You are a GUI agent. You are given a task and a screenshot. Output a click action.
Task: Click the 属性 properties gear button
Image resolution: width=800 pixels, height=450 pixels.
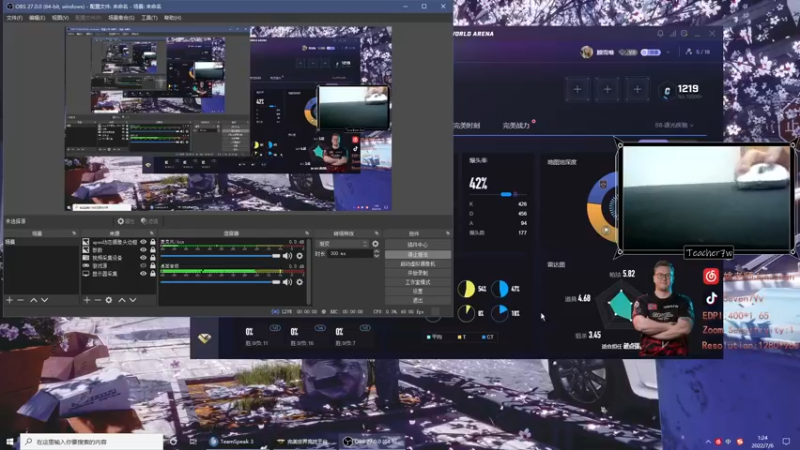[x=126, y=221]
